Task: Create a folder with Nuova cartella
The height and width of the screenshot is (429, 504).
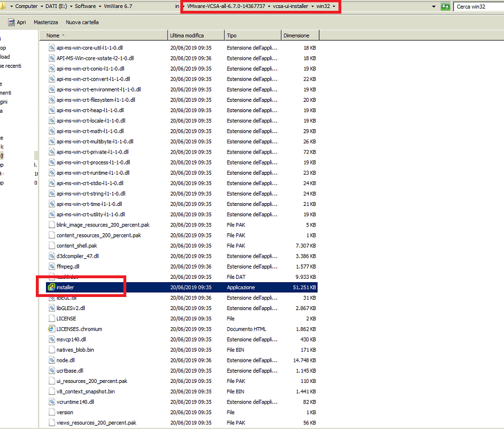Action: (x=82, y=22)
